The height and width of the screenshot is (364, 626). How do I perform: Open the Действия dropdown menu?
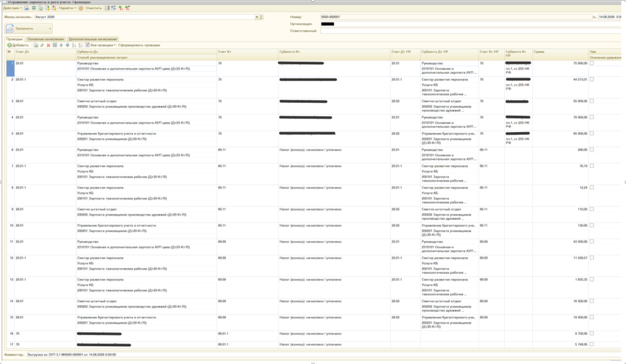pyautogui.click(x=12, y=8)
